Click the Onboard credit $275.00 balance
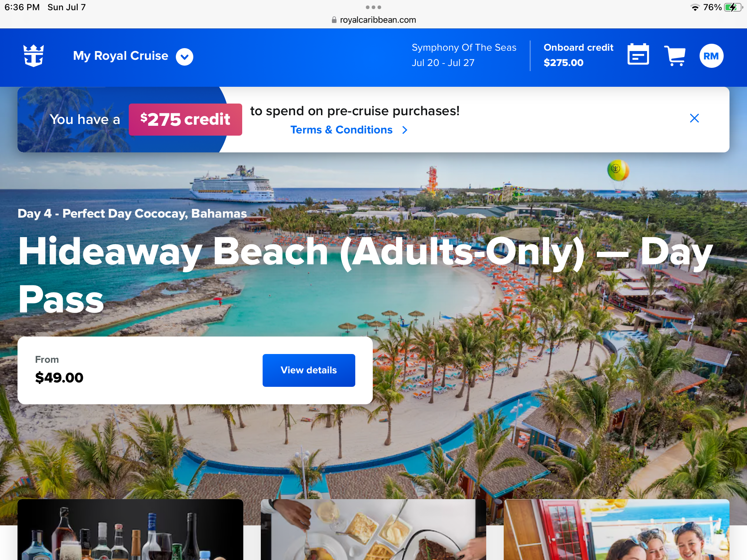The image size is (747, 560). (x=578, y=55)
